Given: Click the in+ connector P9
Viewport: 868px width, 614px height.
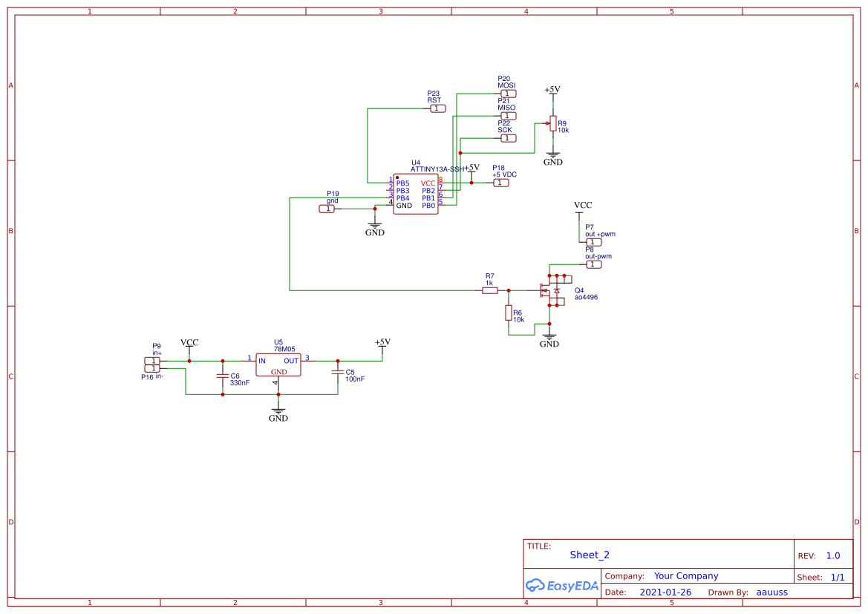Looking at the screenshot, I should [x=151, y=360].
